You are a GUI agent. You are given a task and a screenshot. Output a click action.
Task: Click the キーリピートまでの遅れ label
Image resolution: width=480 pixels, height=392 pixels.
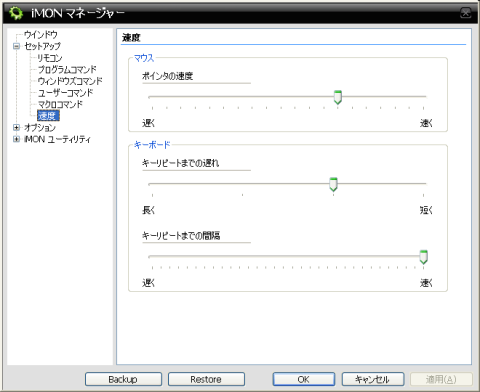180,163
